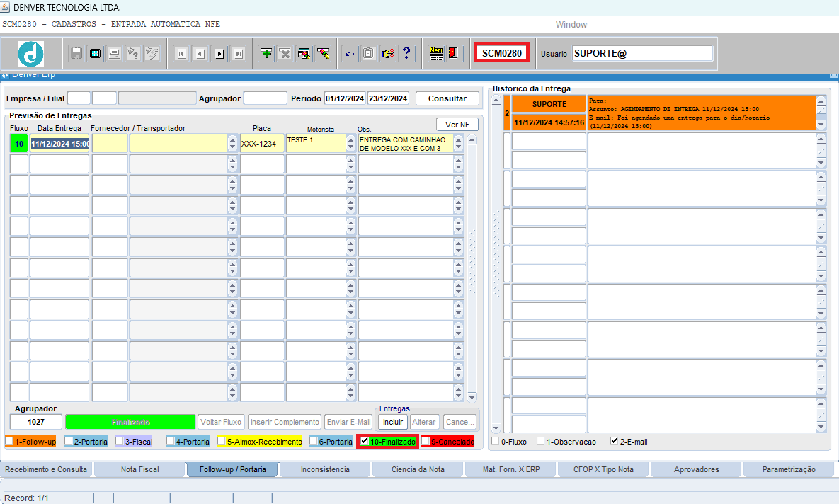Image resolution: width=839 pixels, height=504 pixels.
Task: Click the Execute Query flashlight-lightning icon
Action: click(x=152, y=54)
